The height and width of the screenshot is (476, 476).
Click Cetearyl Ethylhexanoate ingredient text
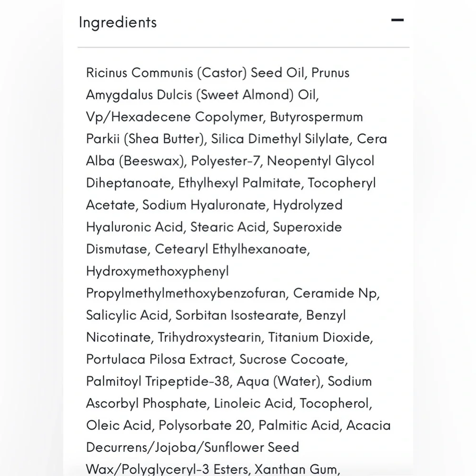(x=232, y=249)
